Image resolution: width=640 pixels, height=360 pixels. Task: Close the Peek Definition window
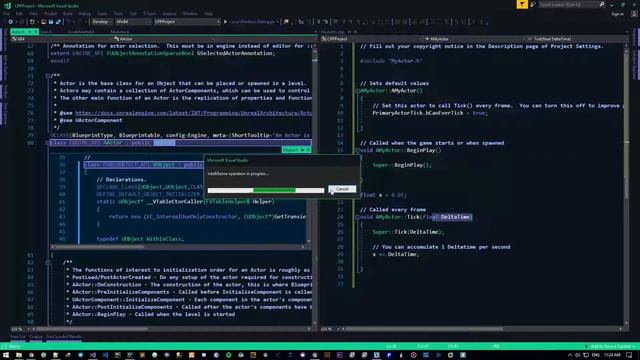pyautogui.click(x=308, y=150)
